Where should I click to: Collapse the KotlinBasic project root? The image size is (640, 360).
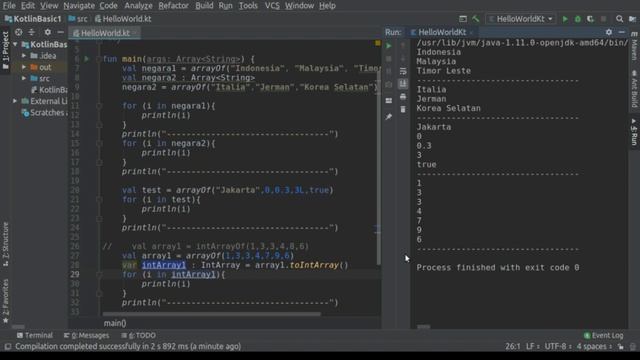tap(15, 44)
